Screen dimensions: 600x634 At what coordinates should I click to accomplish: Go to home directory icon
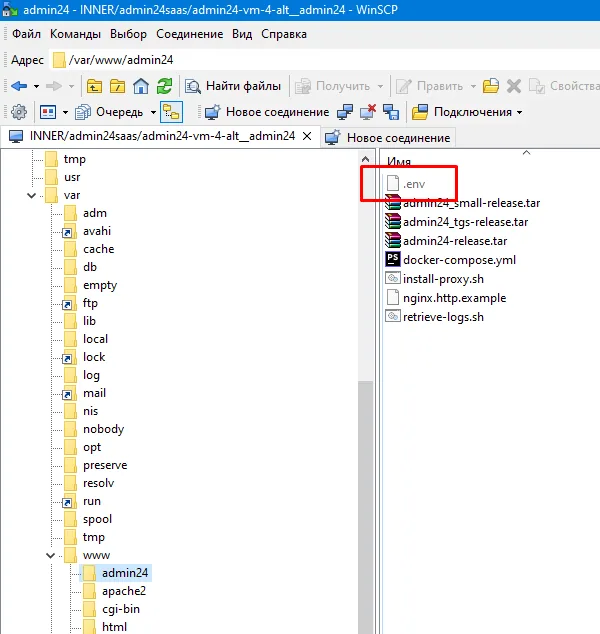point(141,86)
